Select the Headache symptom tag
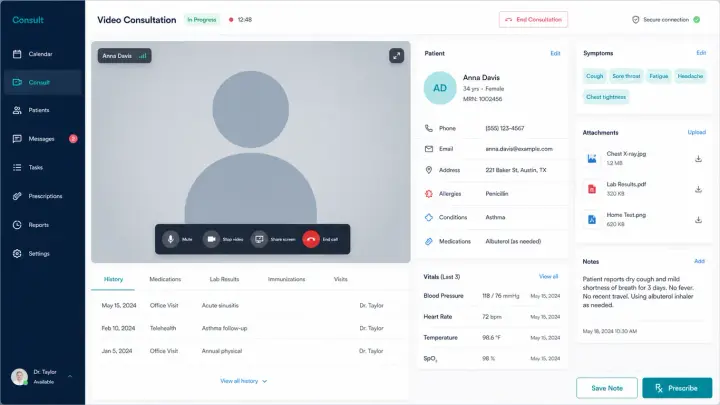720x405 pixels. [690, 76]
